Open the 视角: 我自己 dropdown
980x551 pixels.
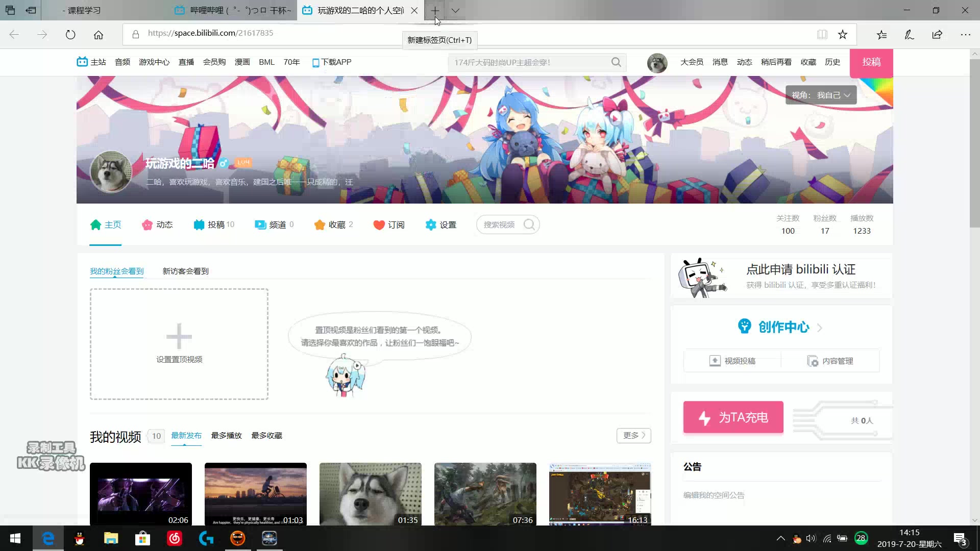pyautogui.click(x=821, y=95)
